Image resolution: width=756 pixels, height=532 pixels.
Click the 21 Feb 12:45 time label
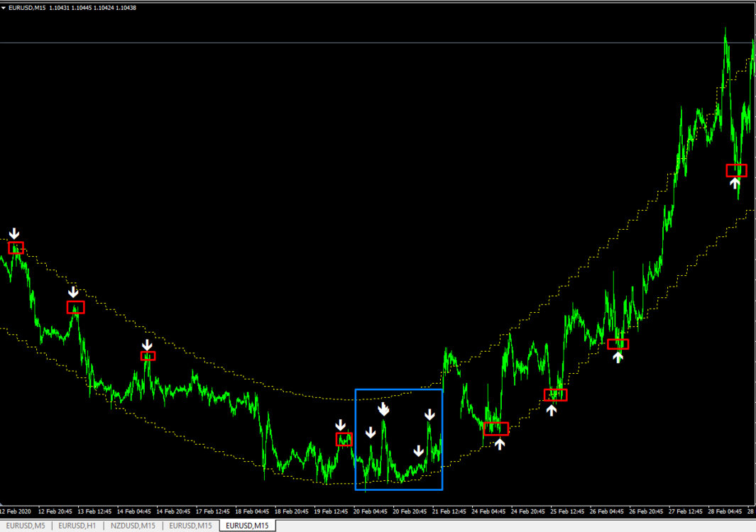pyautogui.click(x=449, y=511)
